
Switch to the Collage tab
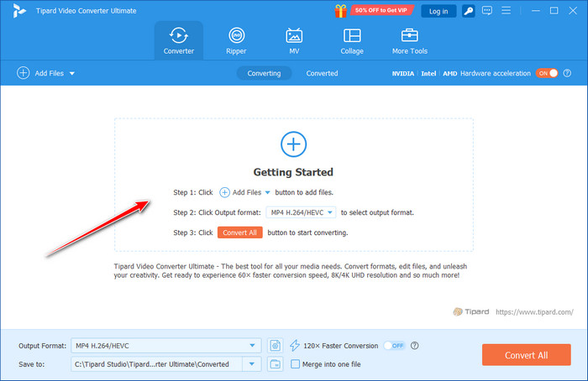[x=352, y=41]
